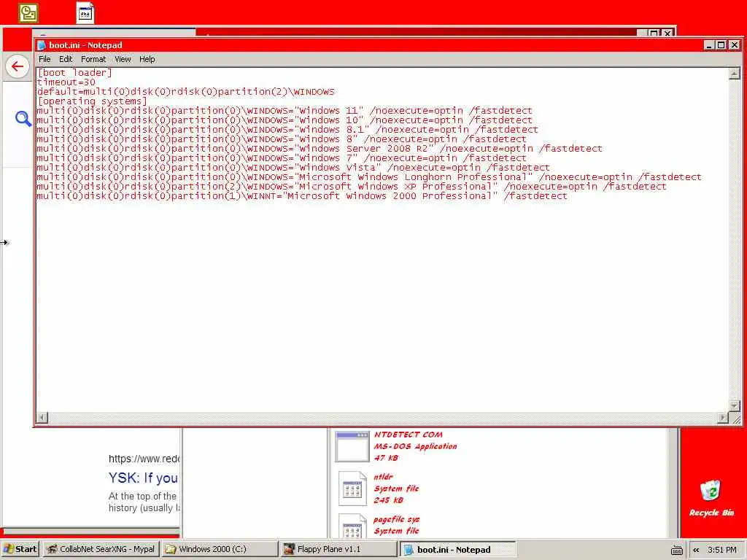Click the vertical scrollbar up arrow in Notepad
Screen dimensions: 747x560
pos(734,74)
